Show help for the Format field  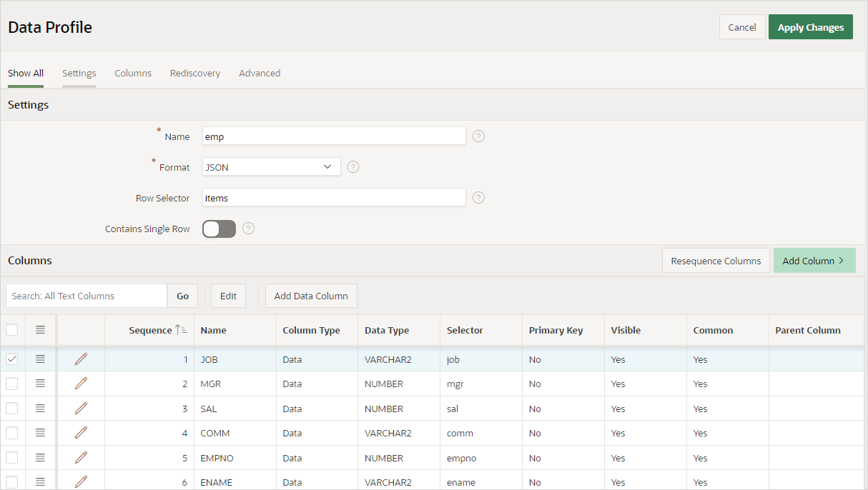(353, 167)
